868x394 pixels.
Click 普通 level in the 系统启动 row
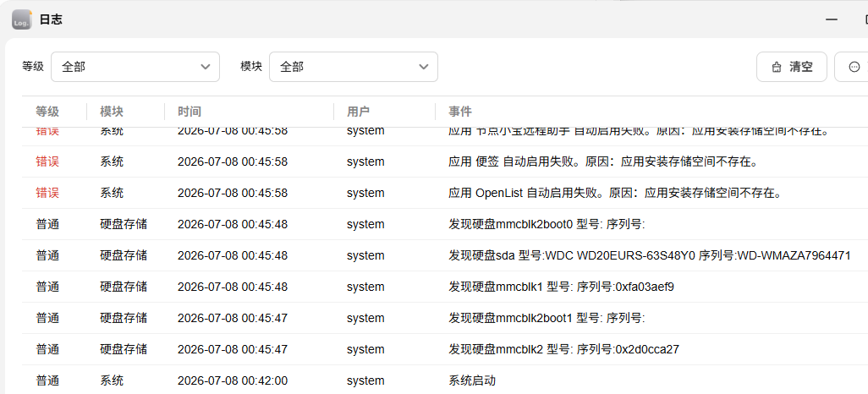tap(47, 380)
